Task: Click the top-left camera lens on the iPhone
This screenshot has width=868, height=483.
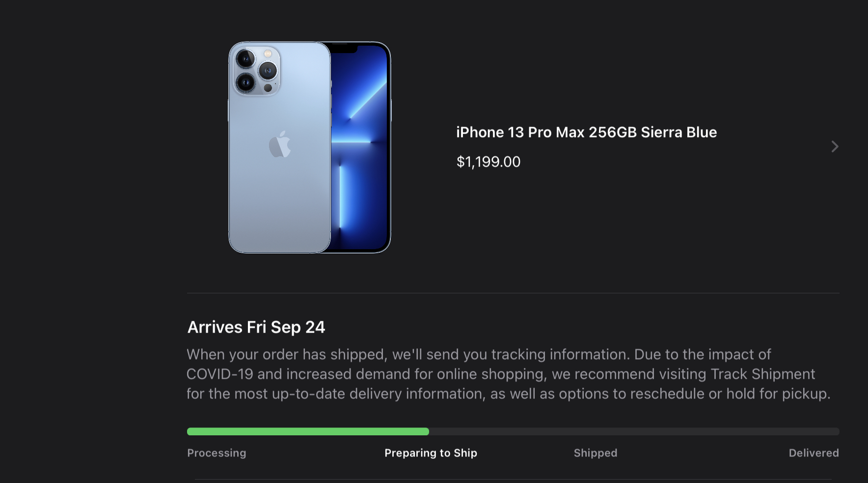Action: (245, 59)
